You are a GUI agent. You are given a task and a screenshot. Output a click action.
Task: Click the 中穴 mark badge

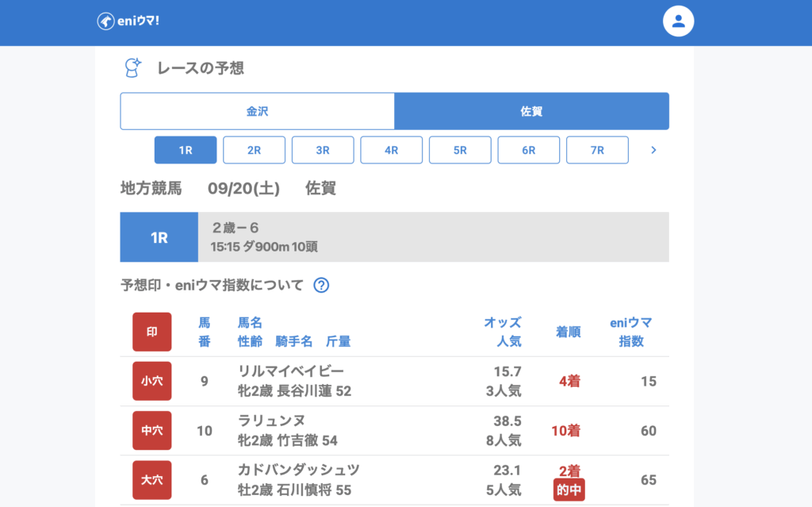[x=151, y=431]
